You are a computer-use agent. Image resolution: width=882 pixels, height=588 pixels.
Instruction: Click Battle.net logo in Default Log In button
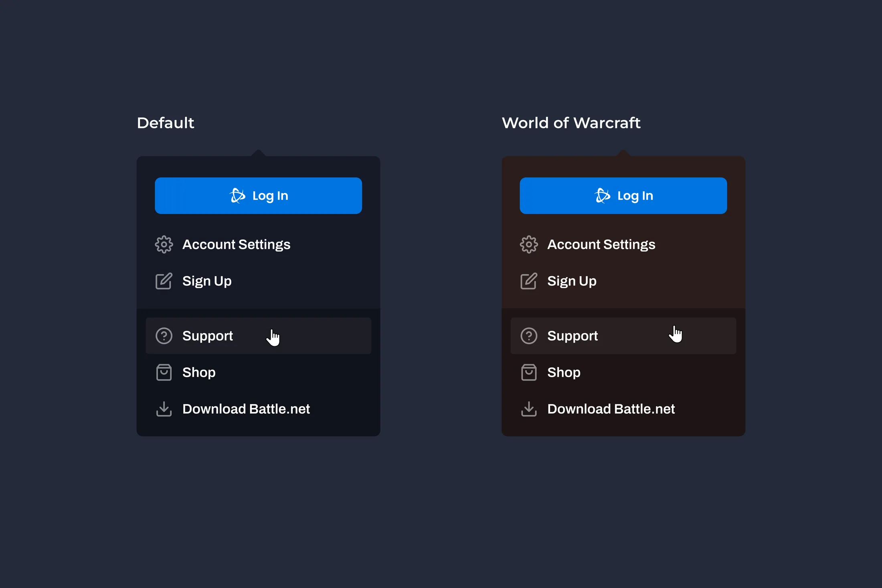[237, 196]
